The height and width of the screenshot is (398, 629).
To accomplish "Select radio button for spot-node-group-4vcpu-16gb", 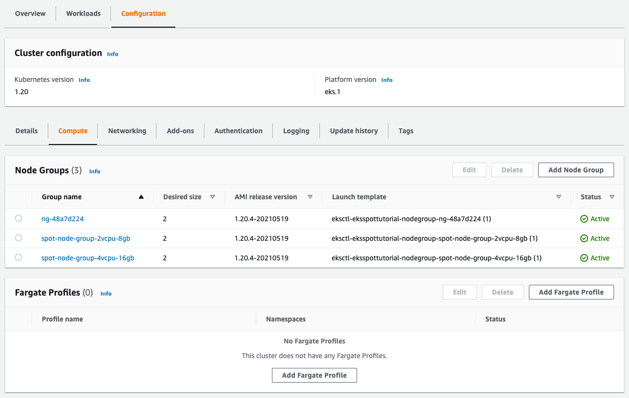I will [x=18, y=258].
